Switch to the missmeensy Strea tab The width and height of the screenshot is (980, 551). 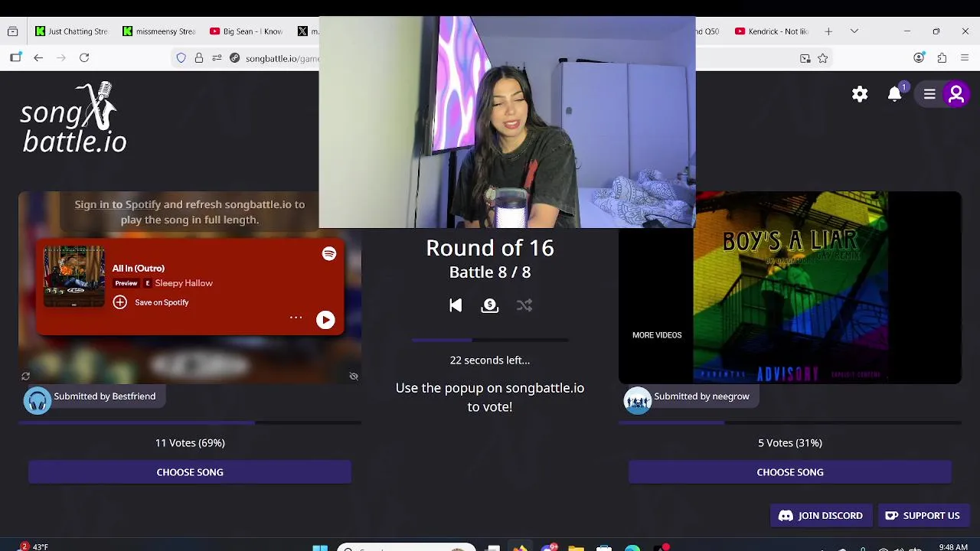tap(159, 31)
